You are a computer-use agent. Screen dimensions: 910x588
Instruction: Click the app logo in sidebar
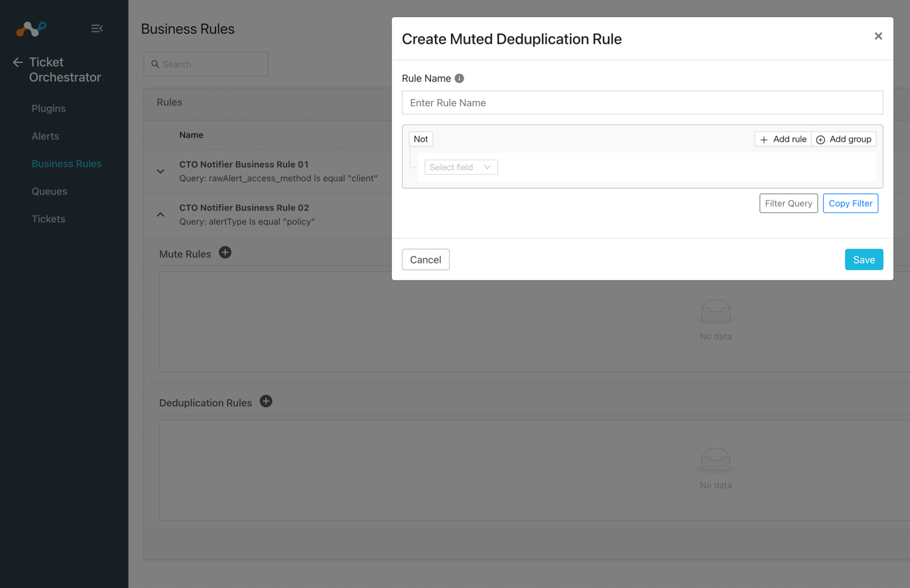31,29
